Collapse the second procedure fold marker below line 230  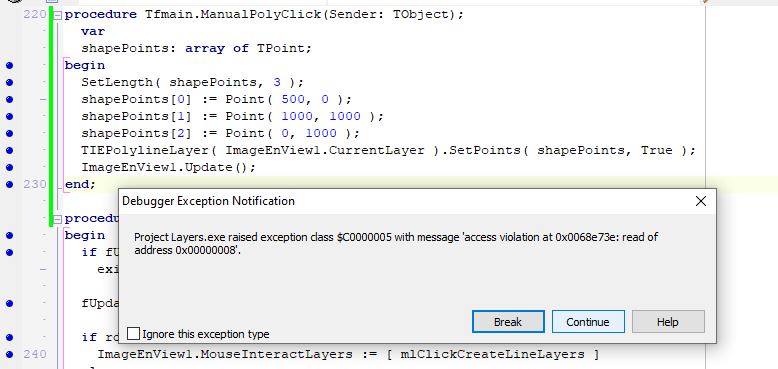point(58,219)
